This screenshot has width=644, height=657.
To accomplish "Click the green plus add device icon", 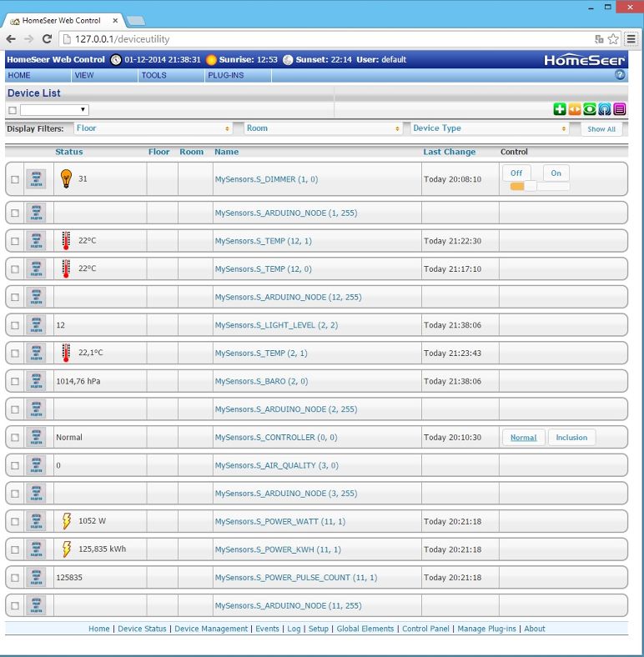I will [559, 109].
